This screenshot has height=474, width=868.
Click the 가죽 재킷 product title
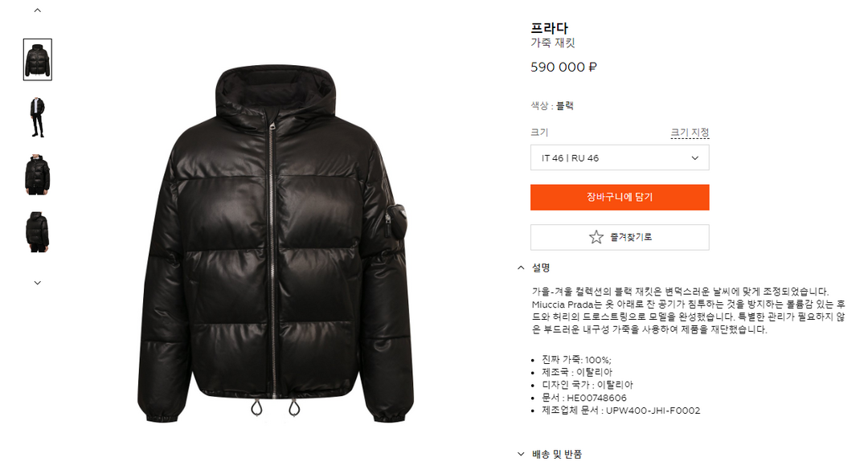[553, 43]
